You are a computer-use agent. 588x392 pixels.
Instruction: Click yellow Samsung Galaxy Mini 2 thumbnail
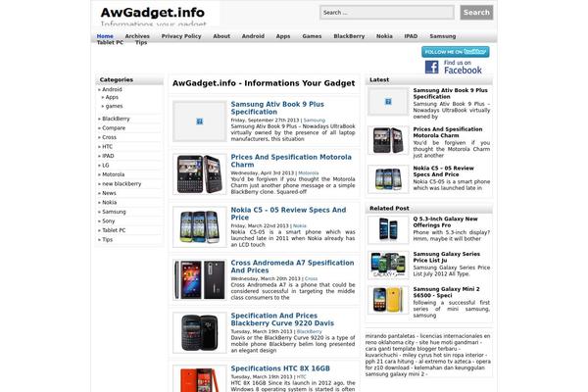[388, 300]
